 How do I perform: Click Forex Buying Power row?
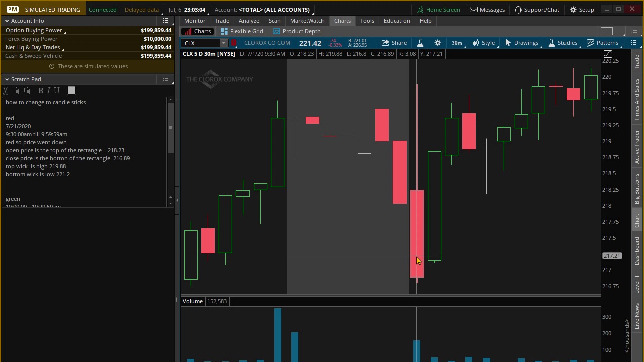tap(88, 39)
